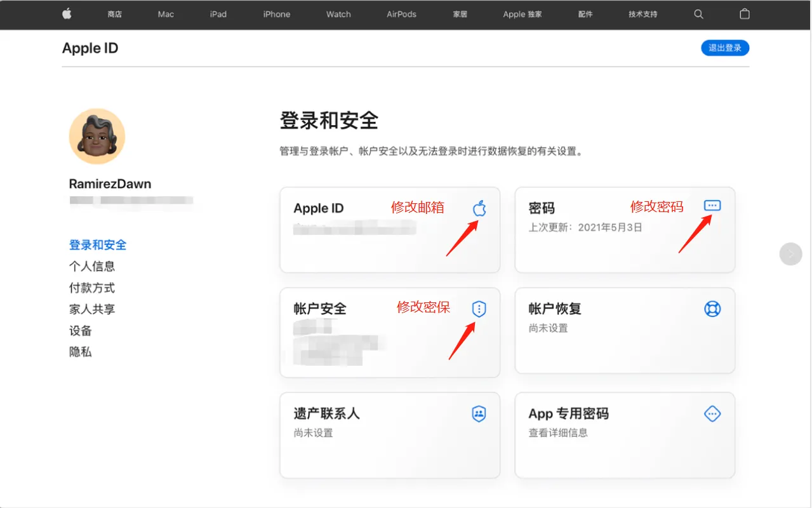Open 设备 in the sidebar

click(x=81, y=331)
